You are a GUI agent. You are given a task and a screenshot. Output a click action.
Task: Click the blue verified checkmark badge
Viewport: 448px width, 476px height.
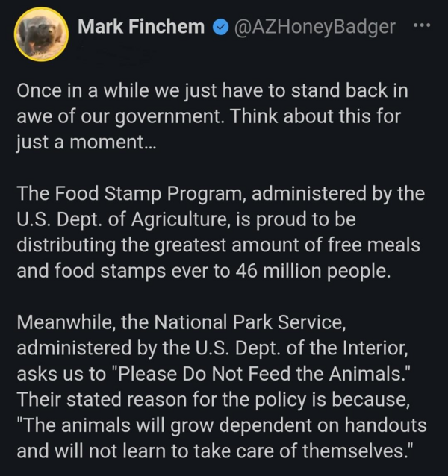pyautogui.click(x=220, y=28)
